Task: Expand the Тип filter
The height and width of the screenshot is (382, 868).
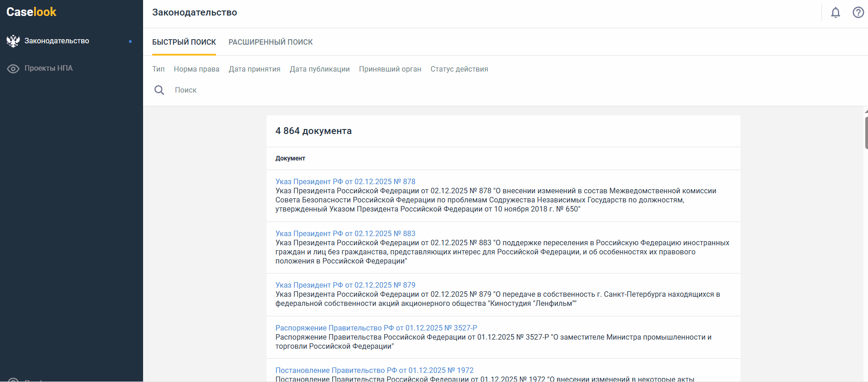Action: [x=158, y=69]
